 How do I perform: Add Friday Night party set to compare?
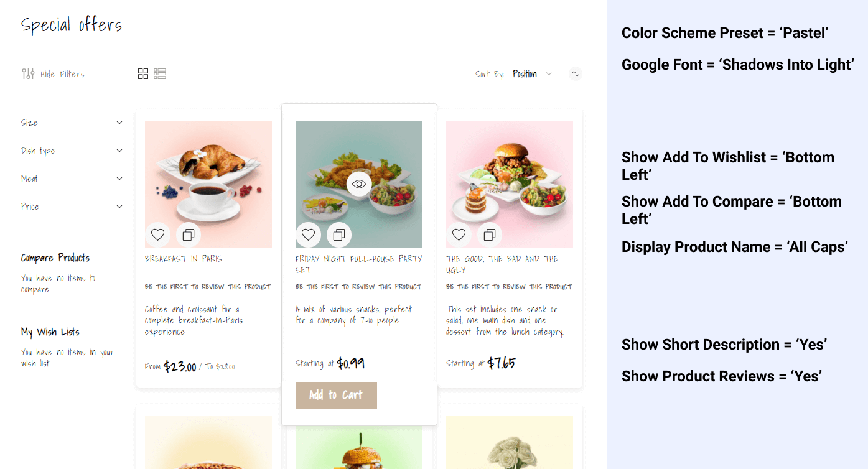click(339, 234)
